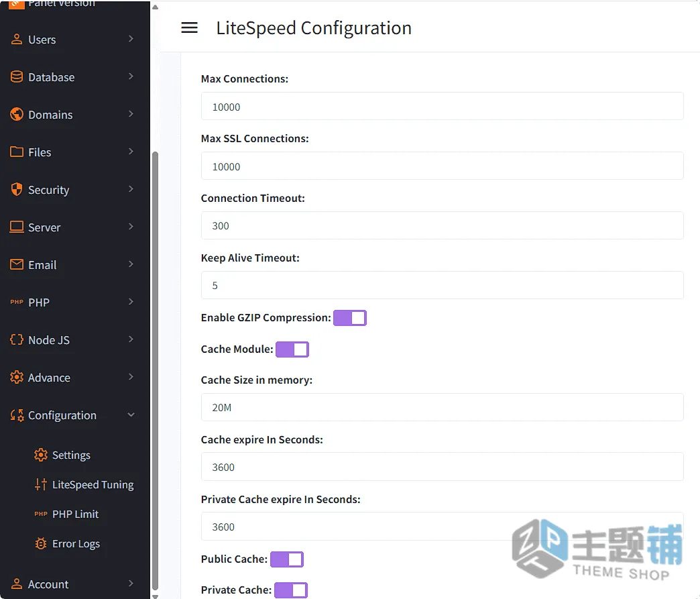Focus the Connection Timeout field showing 300
Image resolution: width=700 pixels, height=599 pixels.
point(442,225)
